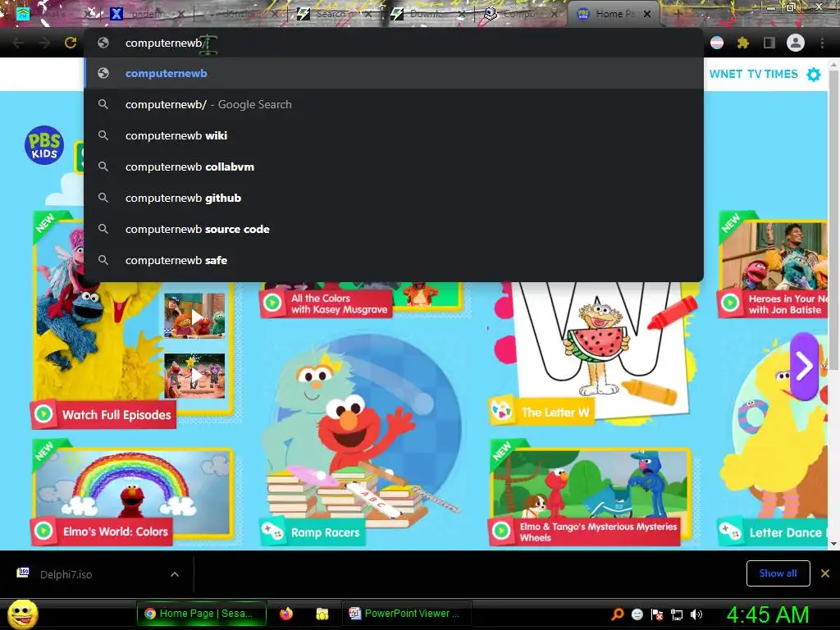Reload the page with the refresh icon
The width and height of the screenshot is (840, 630).
tap(71, 43)
